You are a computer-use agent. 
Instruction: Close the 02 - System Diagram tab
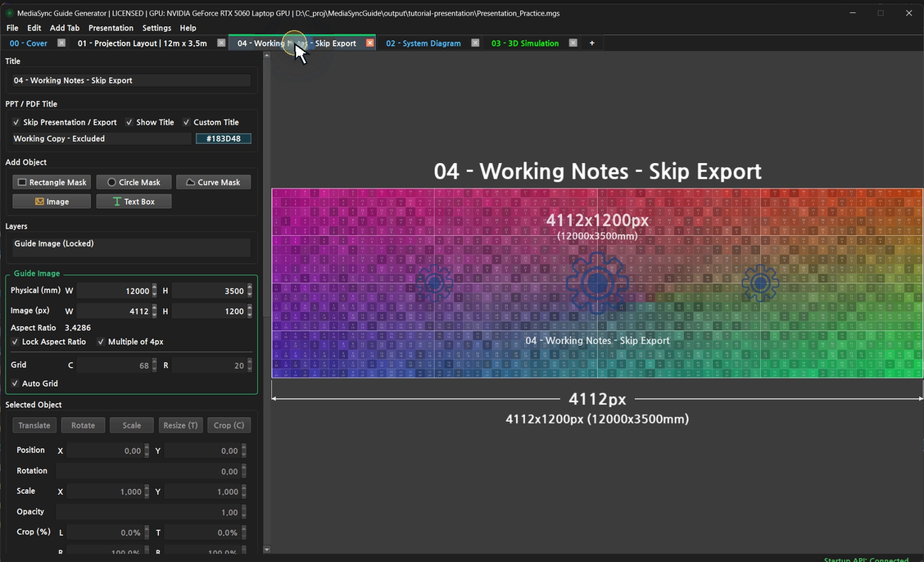pos(475,43)
